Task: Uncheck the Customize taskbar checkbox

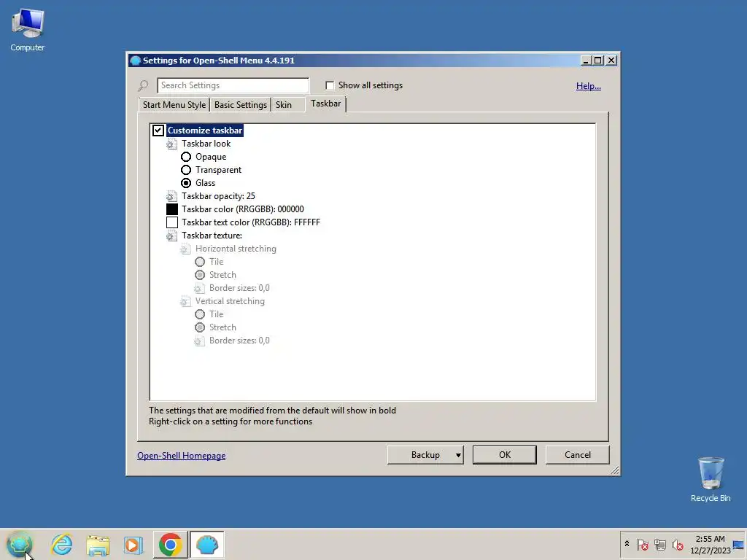Action: point(158,131)
